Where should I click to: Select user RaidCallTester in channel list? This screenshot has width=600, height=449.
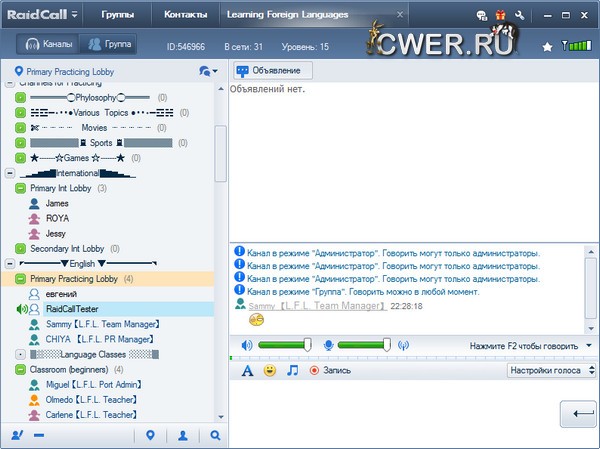point(81,310)
